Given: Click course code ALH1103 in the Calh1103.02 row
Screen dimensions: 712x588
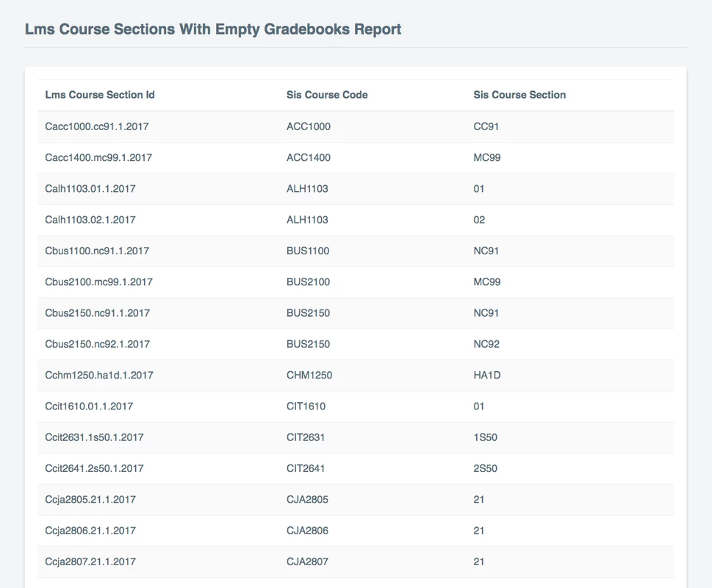Looking at the screenshot, I should [x=307, y=220].
